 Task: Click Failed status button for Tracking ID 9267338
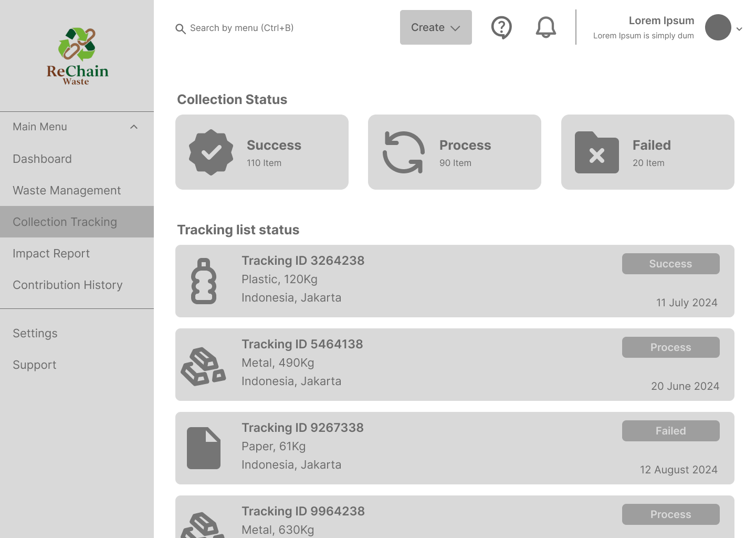point(670,431)
